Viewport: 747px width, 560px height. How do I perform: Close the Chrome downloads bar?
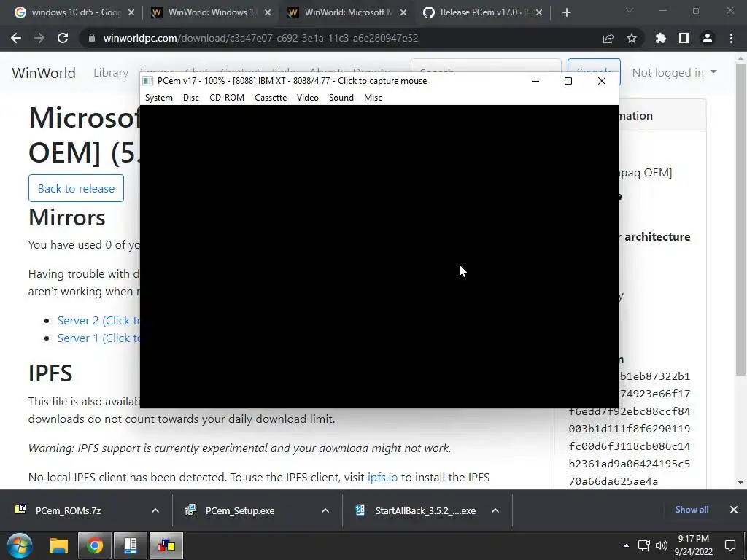click(734, 510)
